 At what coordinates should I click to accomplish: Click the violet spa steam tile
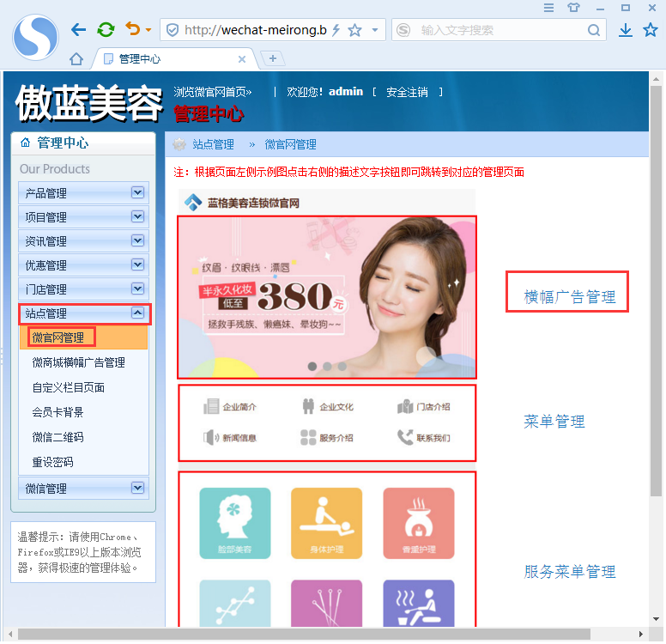[x=419, y=603]
